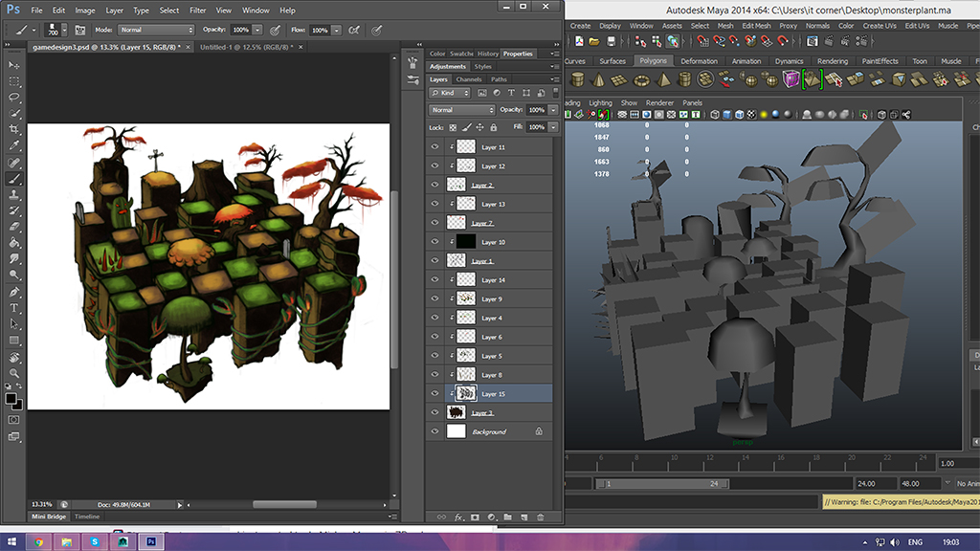Click the foreground color swatch
This screenshot has width=980, height=551.
(11, 399)
